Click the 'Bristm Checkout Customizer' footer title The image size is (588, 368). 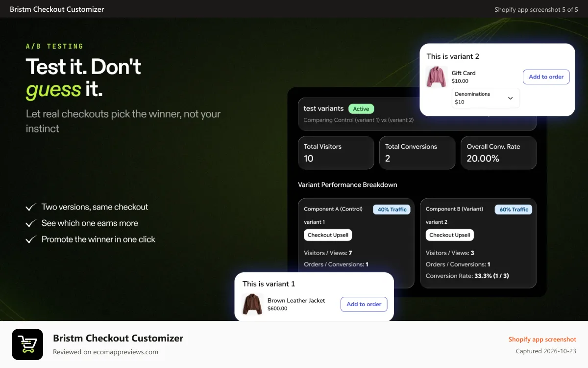[x=118, y=338]
